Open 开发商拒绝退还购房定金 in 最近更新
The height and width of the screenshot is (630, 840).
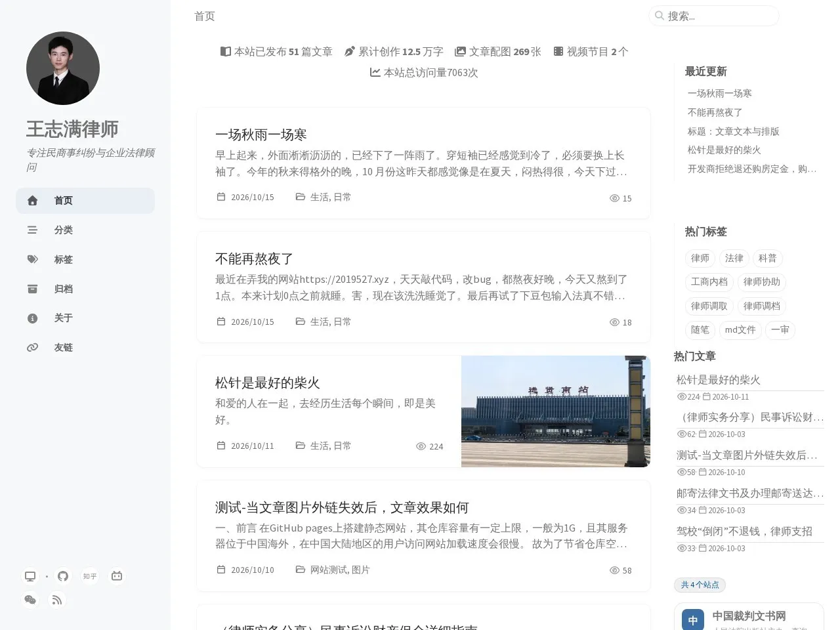pos(752,169)
